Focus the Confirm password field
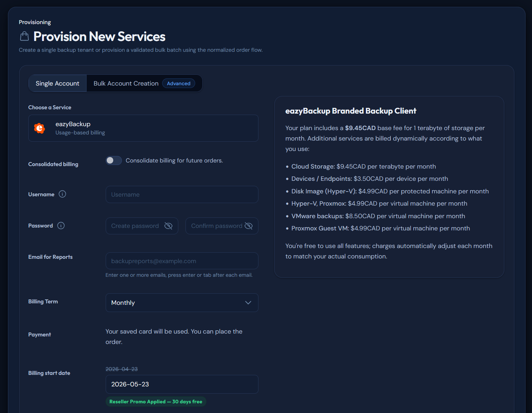The width and height of the screenshot is (532, 413). (x=222, y=226)
